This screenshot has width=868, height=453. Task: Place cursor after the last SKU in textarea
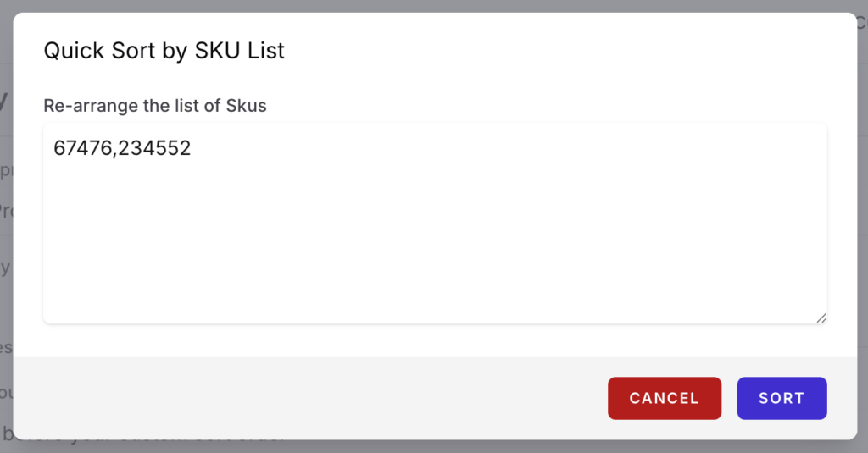pos(192,149)
